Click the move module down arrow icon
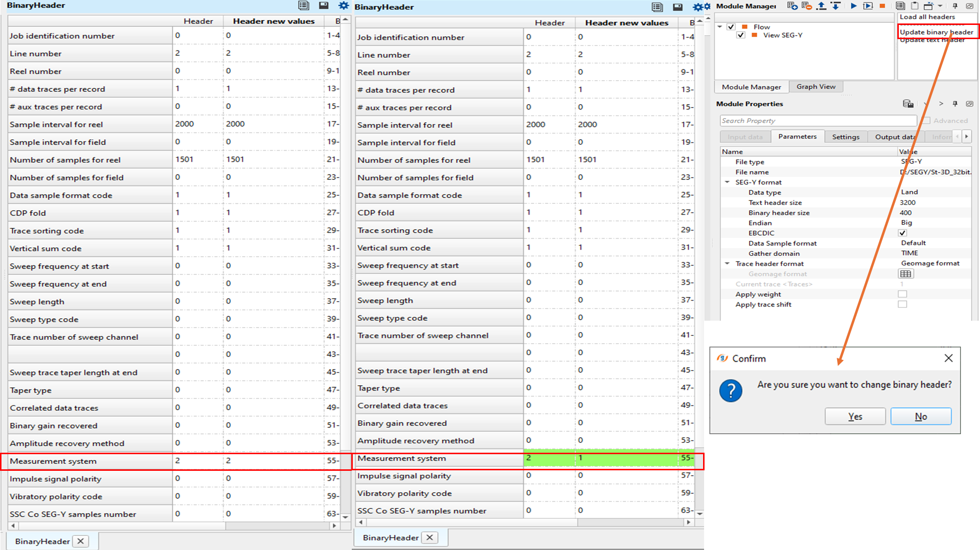The width and height of the screenshot is (980, 550). click(836, 6)
